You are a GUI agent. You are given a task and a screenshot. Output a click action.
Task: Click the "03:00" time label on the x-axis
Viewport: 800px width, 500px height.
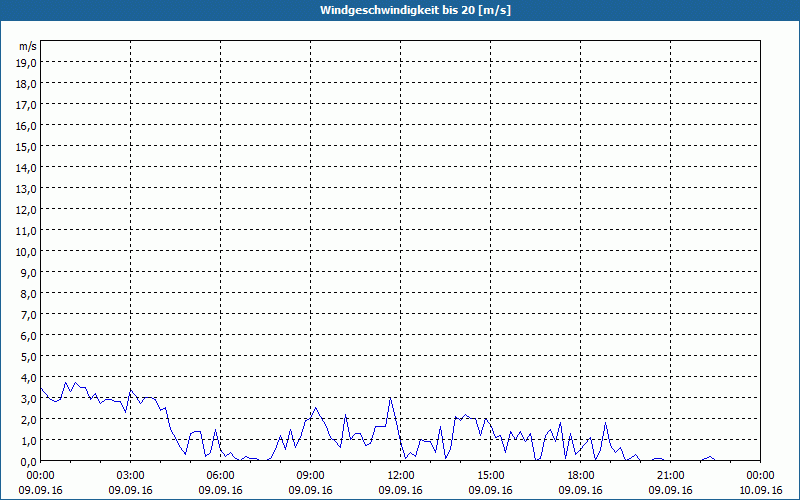131,476
